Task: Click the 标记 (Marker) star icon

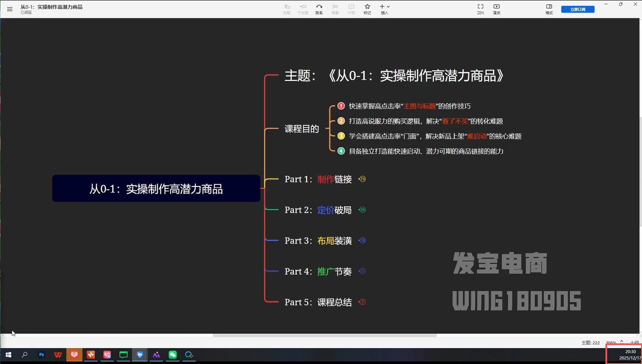Action: [367, 9]
